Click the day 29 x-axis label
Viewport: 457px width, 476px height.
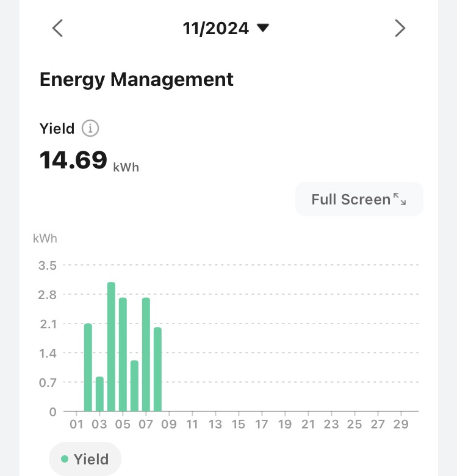click(401, 424)
